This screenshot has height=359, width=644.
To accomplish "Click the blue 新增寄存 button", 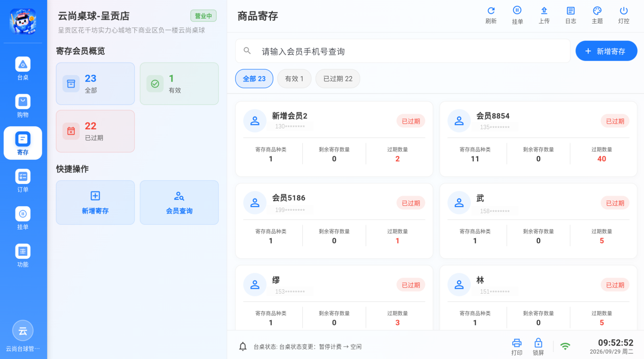I will [606, 51].
